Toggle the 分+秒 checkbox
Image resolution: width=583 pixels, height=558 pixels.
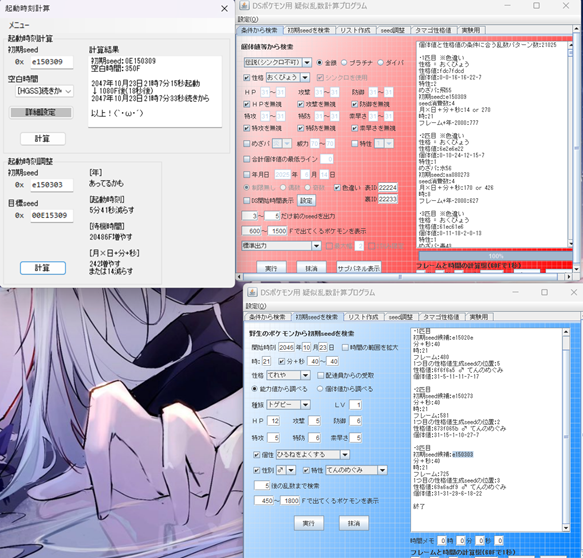pos(281,361)
